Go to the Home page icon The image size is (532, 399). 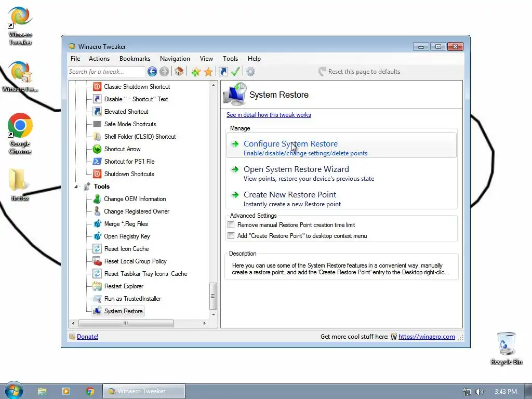[179, 72]
